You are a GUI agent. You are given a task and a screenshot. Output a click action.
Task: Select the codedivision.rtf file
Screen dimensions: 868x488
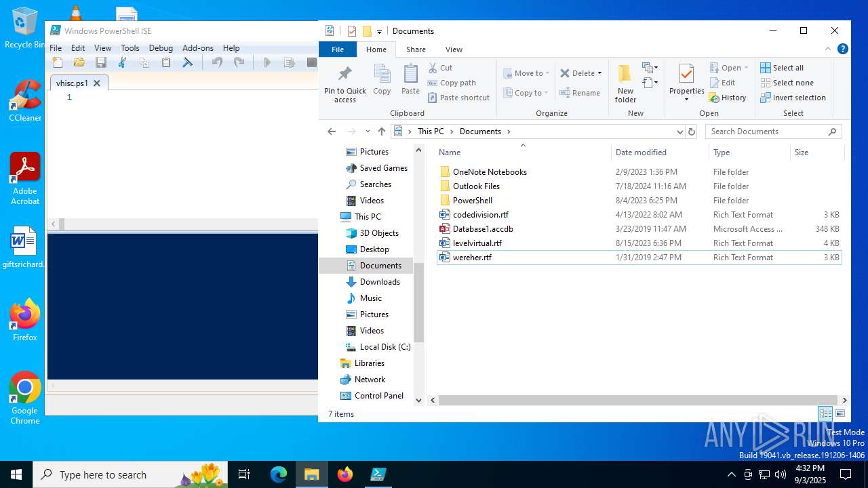coord(480,215)
